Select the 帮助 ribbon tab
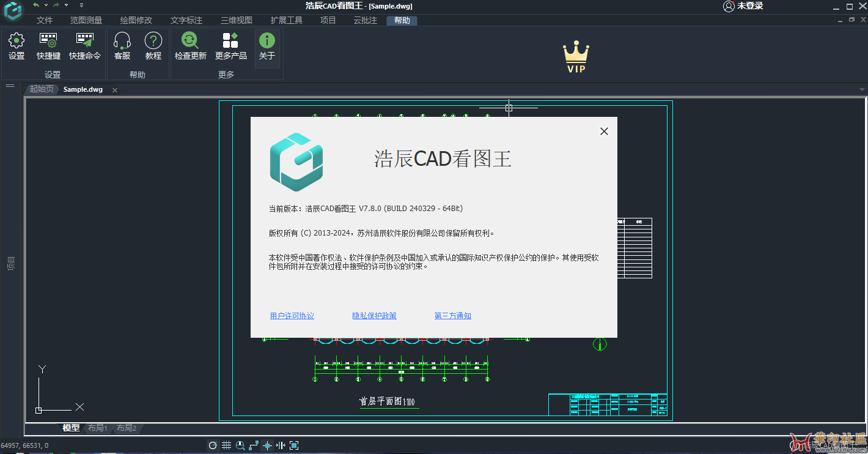Image resolution: width=868 pixels, height=454 pixels. point(402,20)
